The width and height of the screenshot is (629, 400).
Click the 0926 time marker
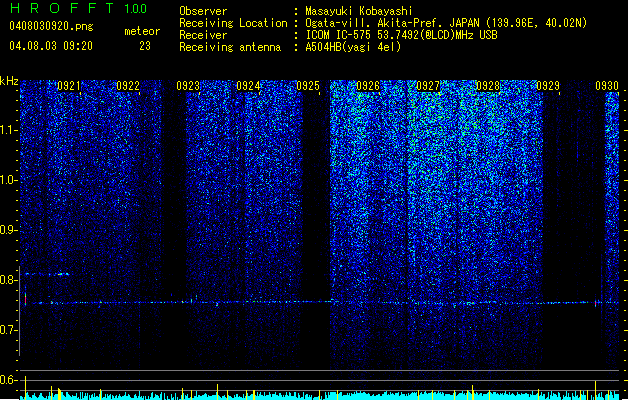pos(368,85)
